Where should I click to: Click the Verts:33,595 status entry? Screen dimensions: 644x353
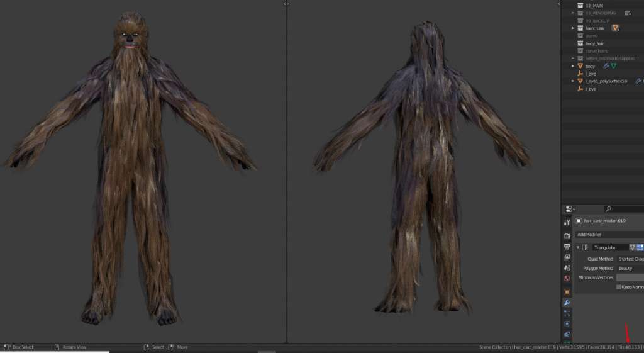(x=572, y=347)
